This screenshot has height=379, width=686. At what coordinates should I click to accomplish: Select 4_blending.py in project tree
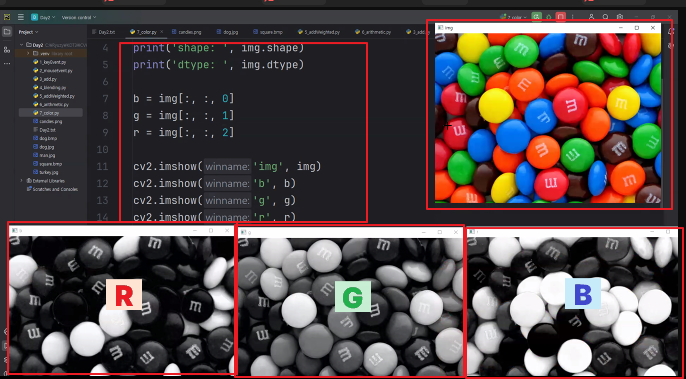click(x=51, y=88)
